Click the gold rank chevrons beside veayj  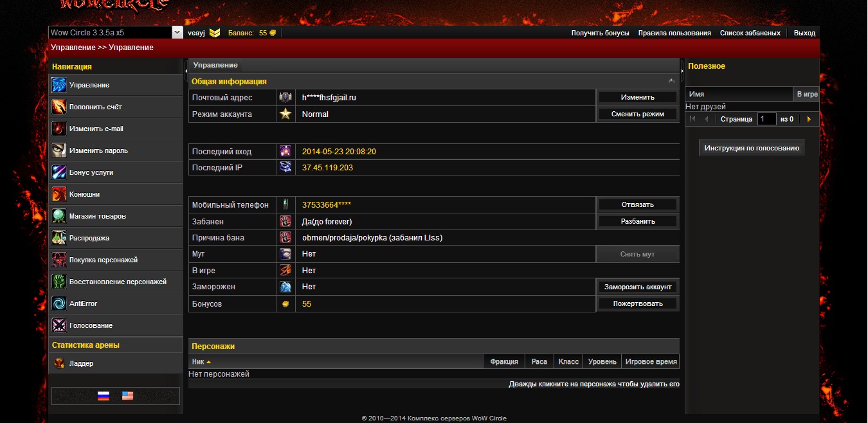(214, 33)
